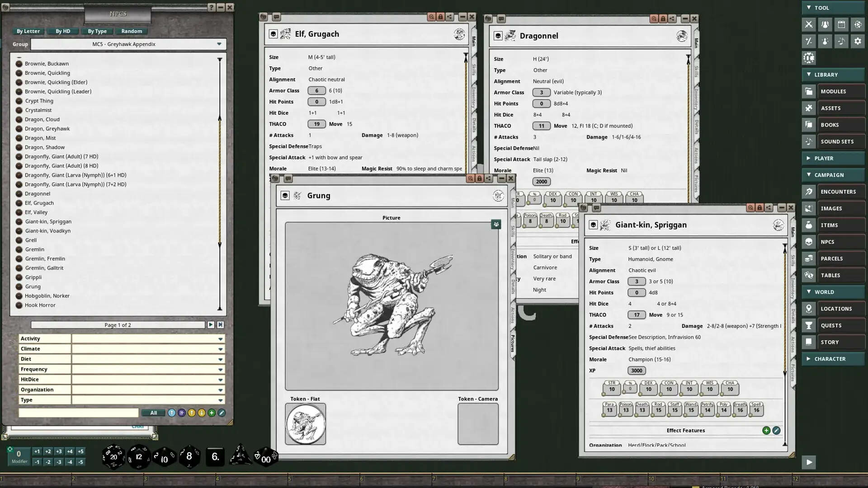
Task: Click the +3 modifier button
Action: pyautogui.click(x=59, y=451)
